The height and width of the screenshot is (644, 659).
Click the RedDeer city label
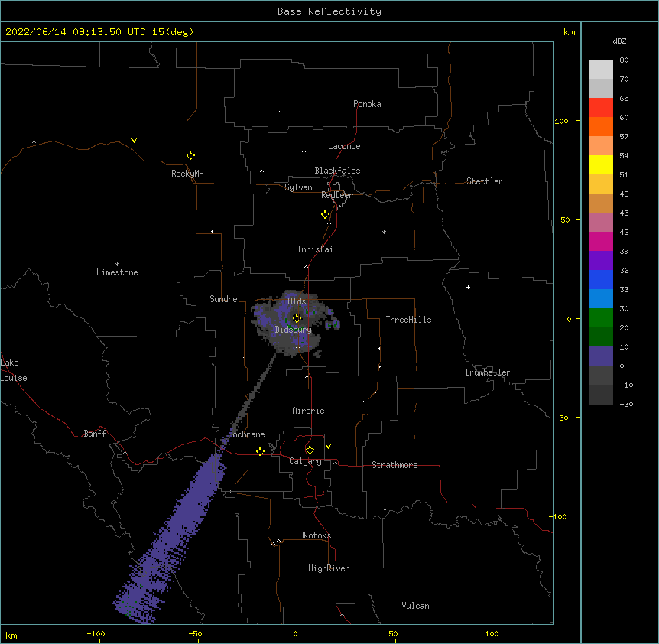click(336, 195)
